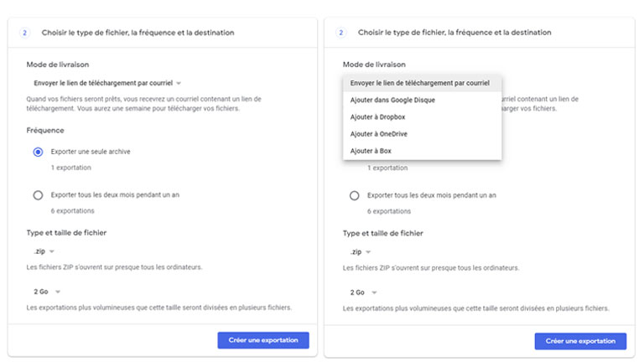Click the arrow icon beside .zip in the left panel
This screenshot has width=644, height=362.
tap(51, 251)
